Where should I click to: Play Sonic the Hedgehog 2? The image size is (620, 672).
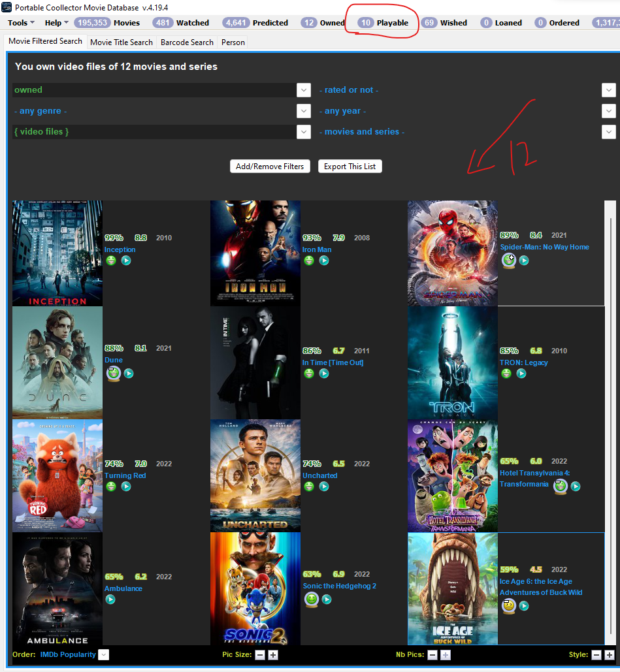(x=327, y=599)
